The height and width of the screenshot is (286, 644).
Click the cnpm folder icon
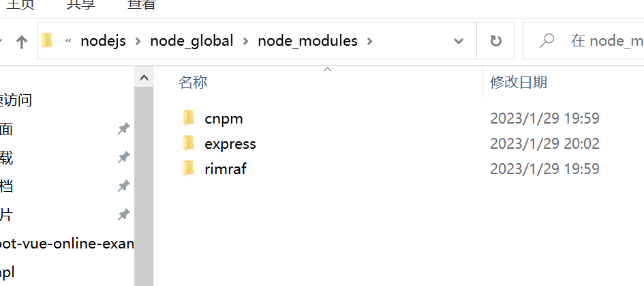(189, 118)
